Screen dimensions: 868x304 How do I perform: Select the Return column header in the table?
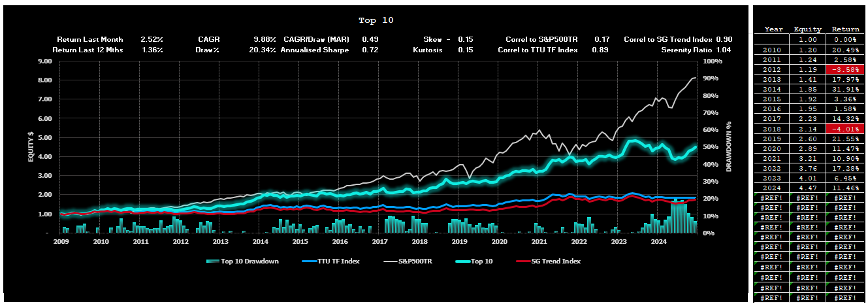pyautogui.click(x=844, y=29)
